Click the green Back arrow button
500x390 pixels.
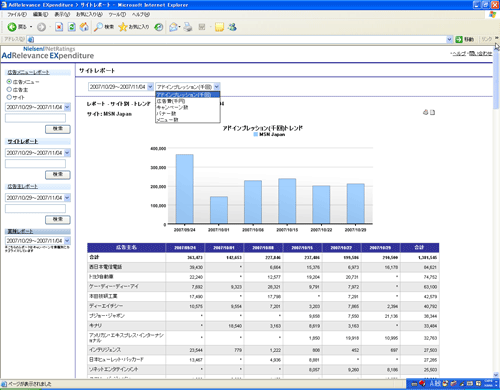coord(12,27)
